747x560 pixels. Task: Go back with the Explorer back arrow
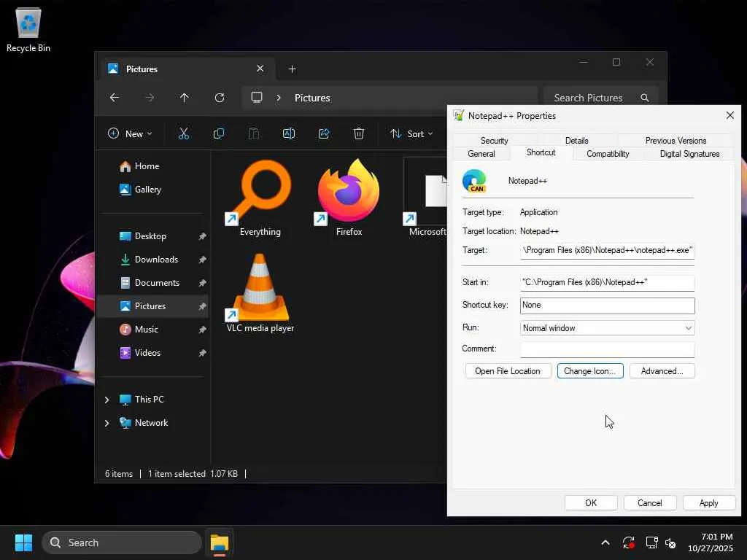tap(115, 98)
